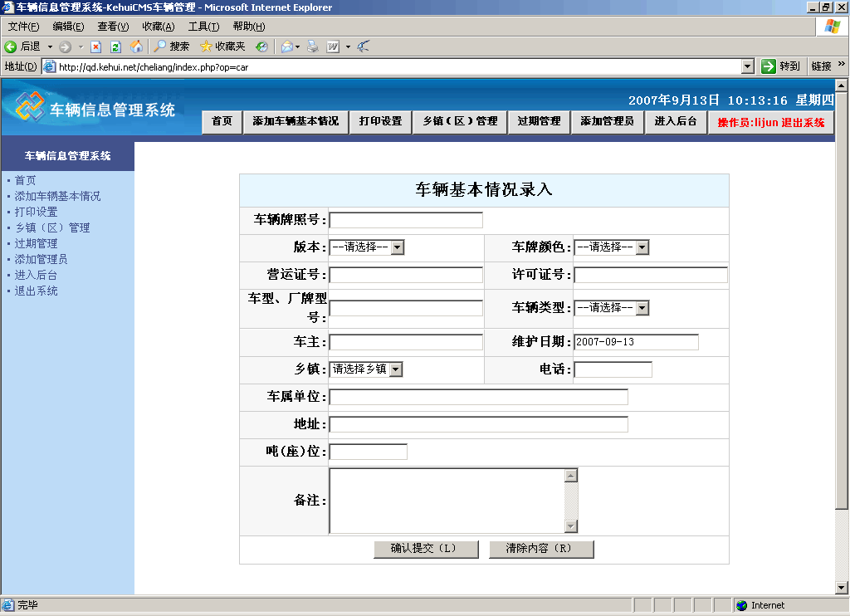Screen dimensions: 850x616
Task: Click the 清除内容 (R) button
Action: [541, 549]
